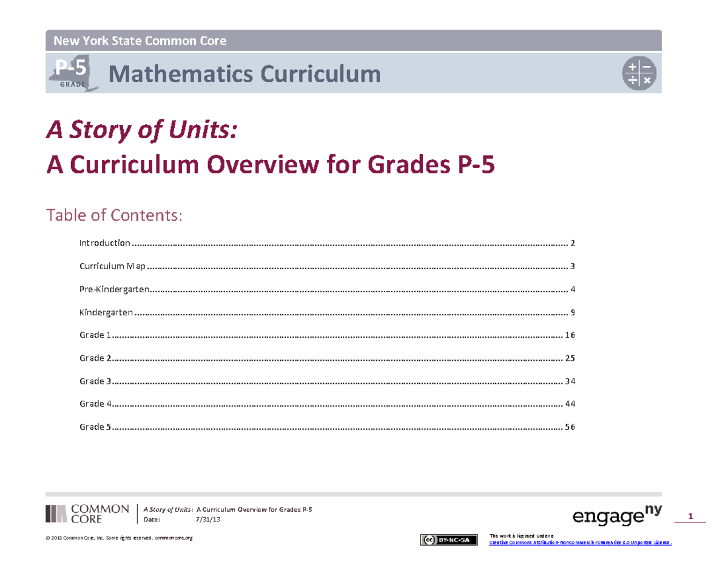
Task: Click the date 7/31/13 in the footer
Action: [x=209, y=519]
